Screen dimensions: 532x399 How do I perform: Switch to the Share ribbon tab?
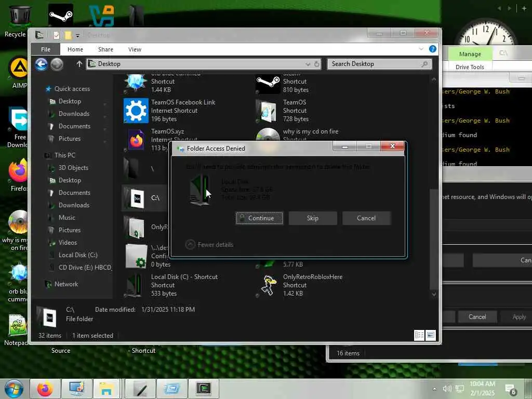(105, 49)
